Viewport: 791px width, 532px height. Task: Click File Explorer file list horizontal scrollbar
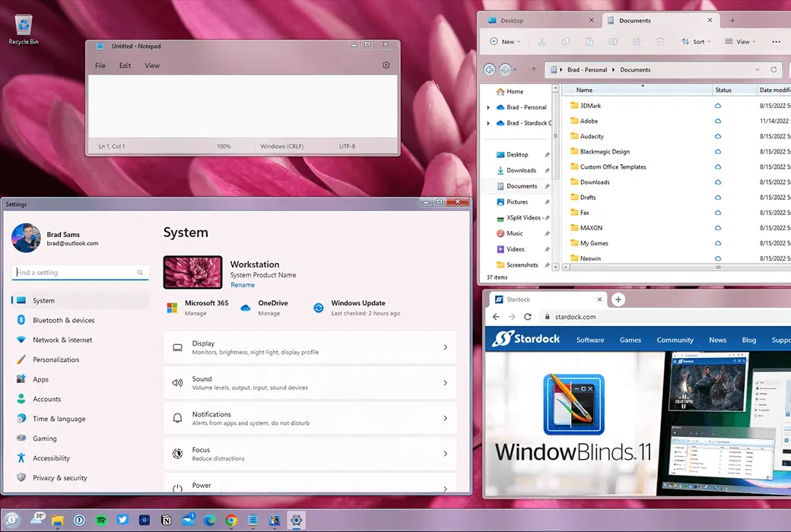[x=718, y=268]
